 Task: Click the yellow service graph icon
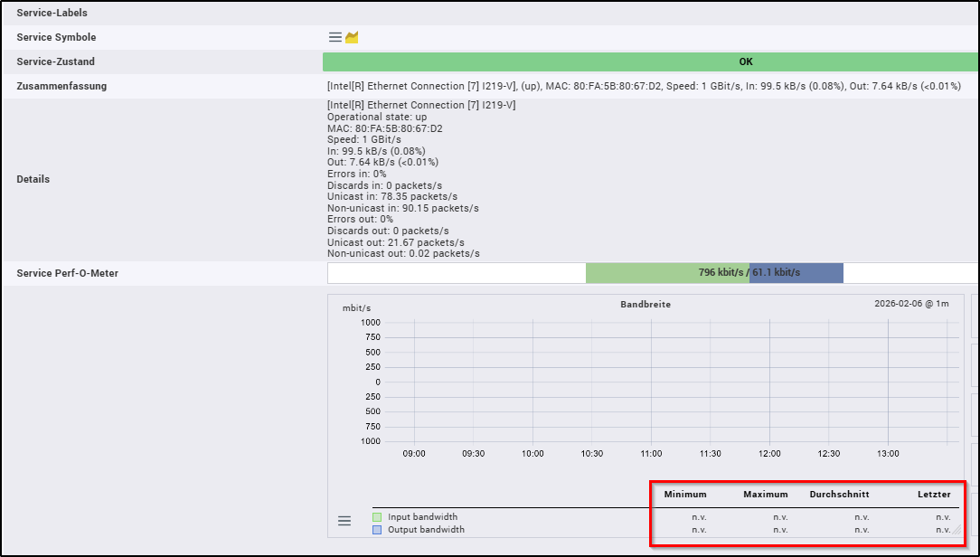353,37
